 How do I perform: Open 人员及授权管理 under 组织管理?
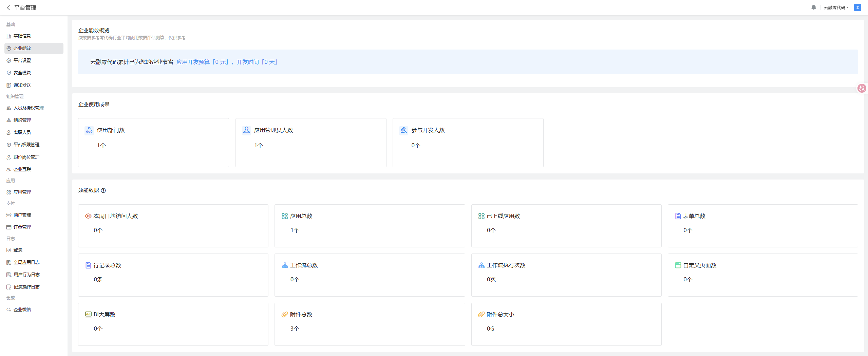[x=29, y=108]
